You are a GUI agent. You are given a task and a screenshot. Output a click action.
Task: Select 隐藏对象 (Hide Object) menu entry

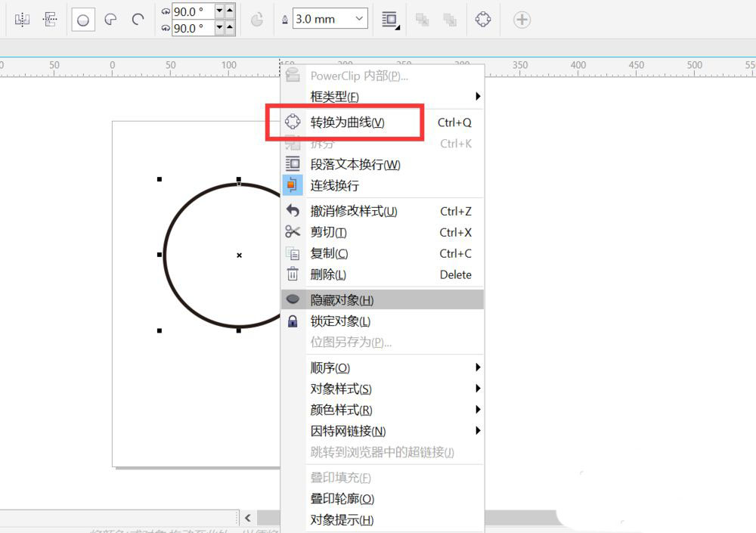click(342, 300)
